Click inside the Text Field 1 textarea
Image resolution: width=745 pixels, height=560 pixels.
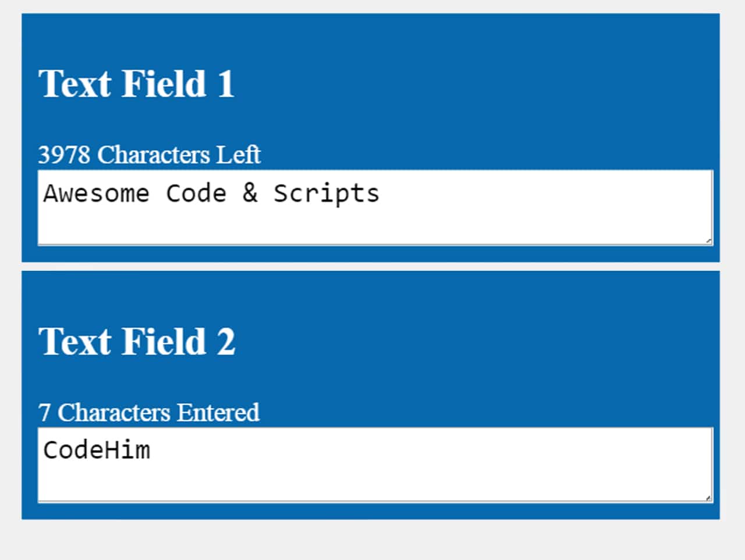[x=372, y=207]
